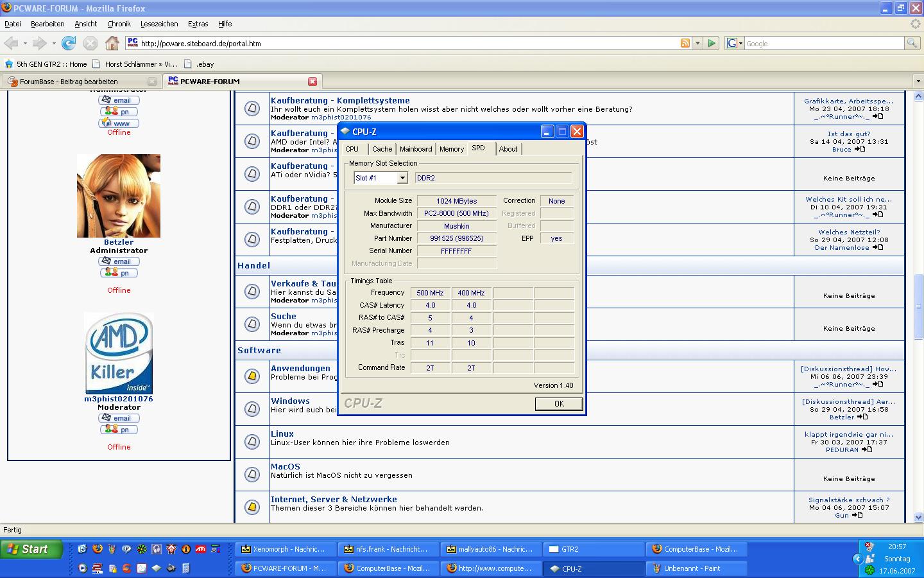Click the last-post arrow next to PEDURAN

pyautogui.click(x=867, y=450)
